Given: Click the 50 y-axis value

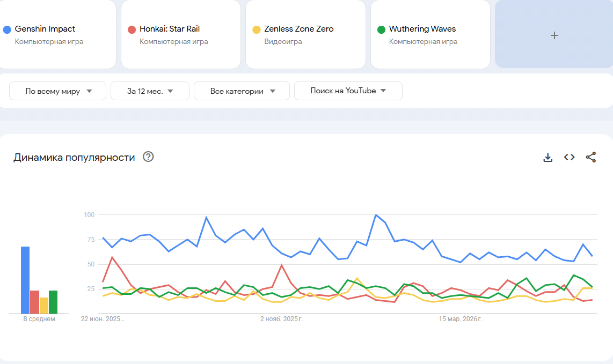Looking at the screenshot, I should coord(91,264).
